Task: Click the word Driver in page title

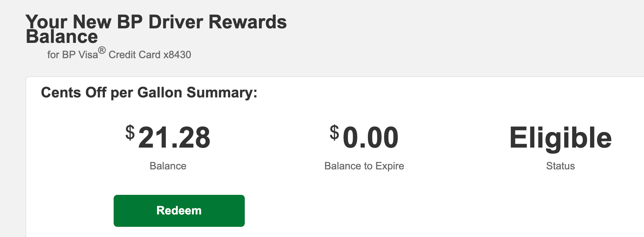Action: point(176,22)
